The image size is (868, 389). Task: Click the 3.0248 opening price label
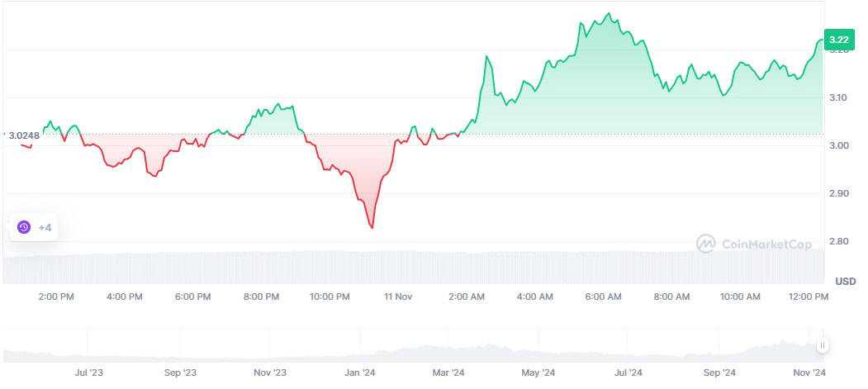click(23, 135)
